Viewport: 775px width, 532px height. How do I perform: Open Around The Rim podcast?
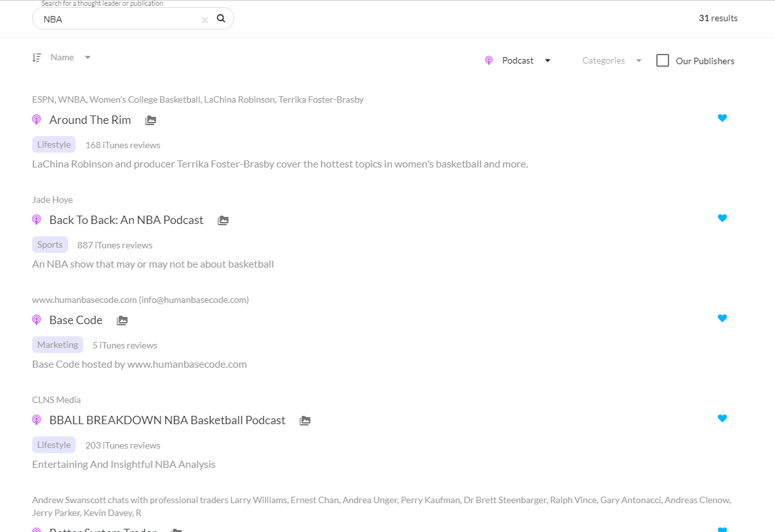[90, 120]
